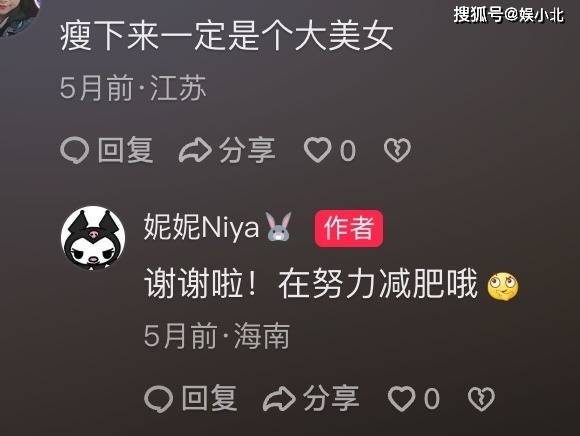Select the reply text '谢谢啦！在努力减肥哦'
The image size is (580, 436).
[311, 284]
